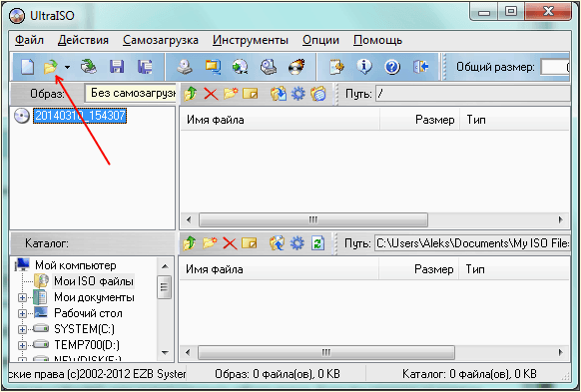Click the Общий размер size field
The width and height of the screenshot is (581, 392).
pyautogui.click(x=555, y=68)
